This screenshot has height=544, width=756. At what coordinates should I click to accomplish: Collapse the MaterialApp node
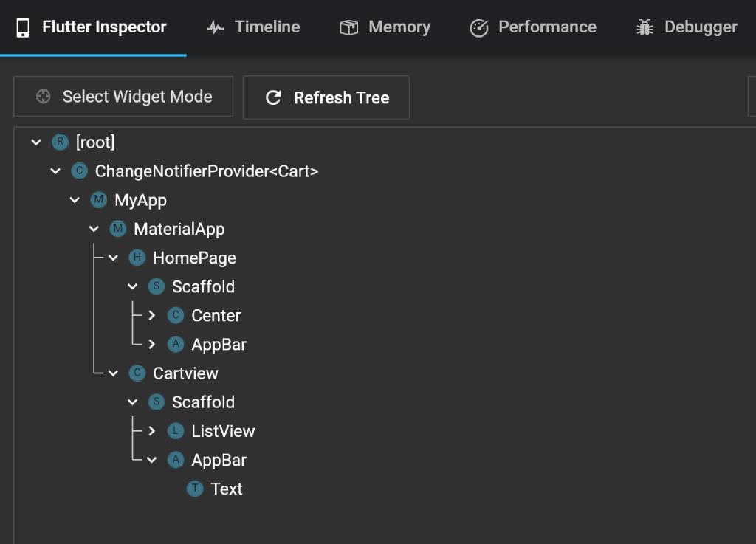pyautogui.click(x=94, y=229)
